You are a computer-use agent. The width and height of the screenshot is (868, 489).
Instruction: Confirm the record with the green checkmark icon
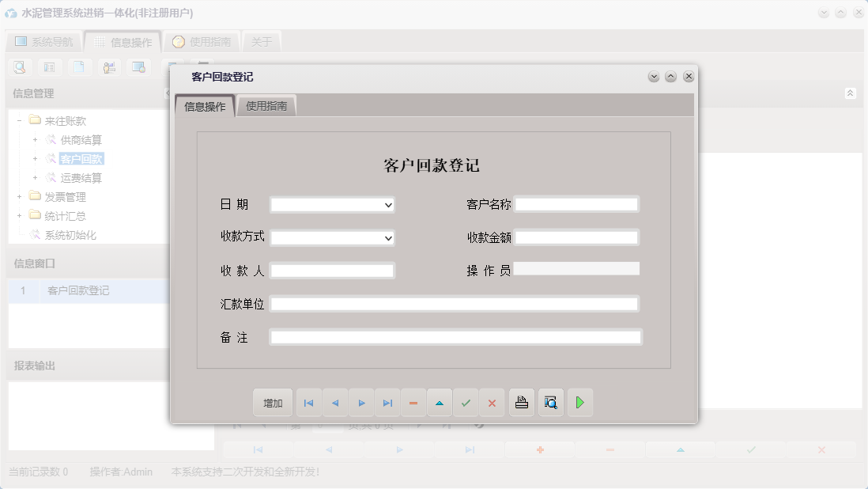coord(466,402)
